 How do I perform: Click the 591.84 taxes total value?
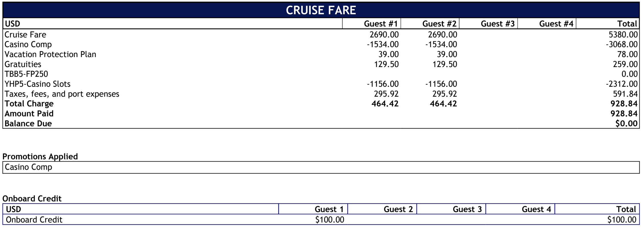coord(625,94)
